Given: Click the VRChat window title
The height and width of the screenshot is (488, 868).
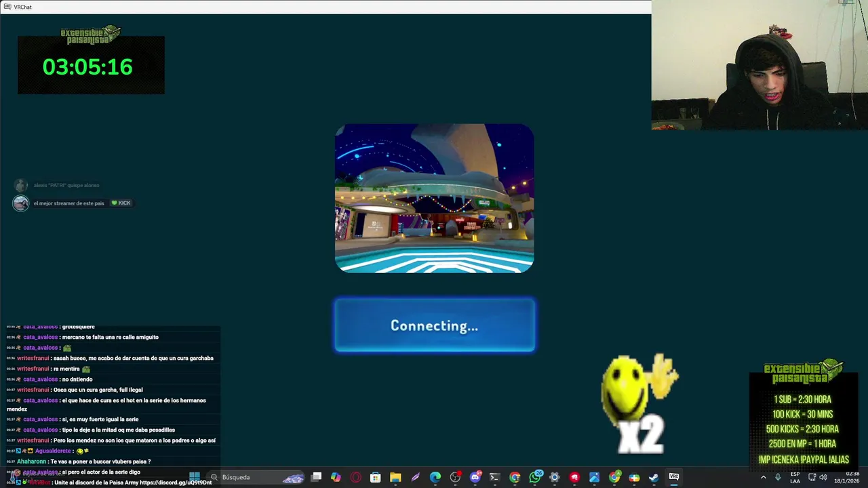Looking at the screenshot, I should [x=22, y=7].
